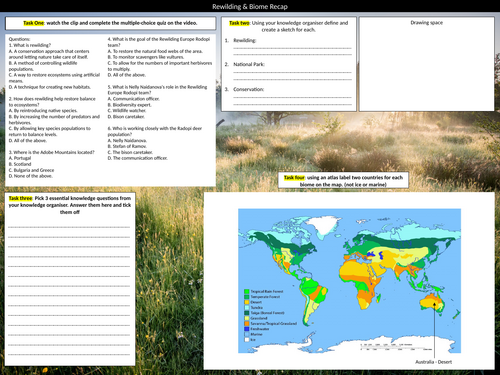Click the Desert legend color swatch
Viewport: 500px width, 375px height.
(x=247, y=302)
